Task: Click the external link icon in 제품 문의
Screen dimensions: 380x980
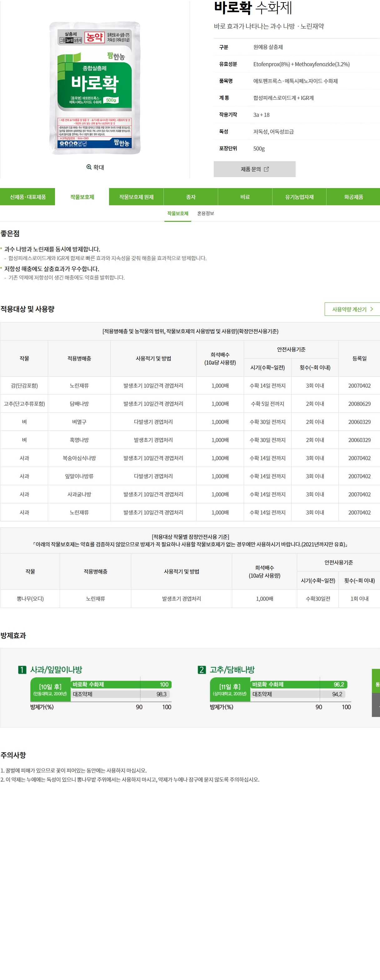Action: point(266,169)
